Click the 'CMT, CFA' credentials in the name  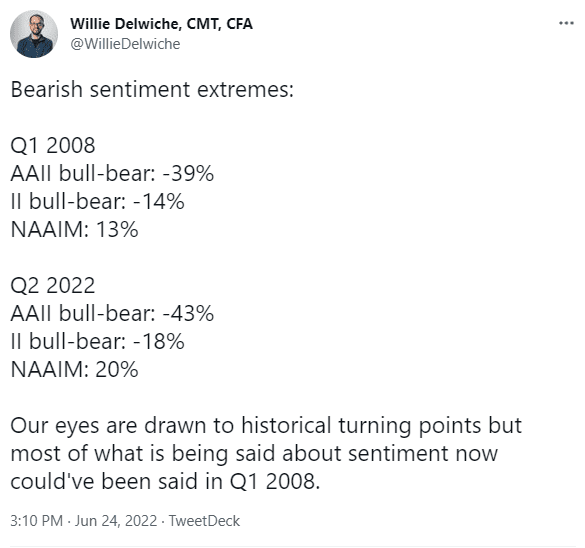(219, 24)
